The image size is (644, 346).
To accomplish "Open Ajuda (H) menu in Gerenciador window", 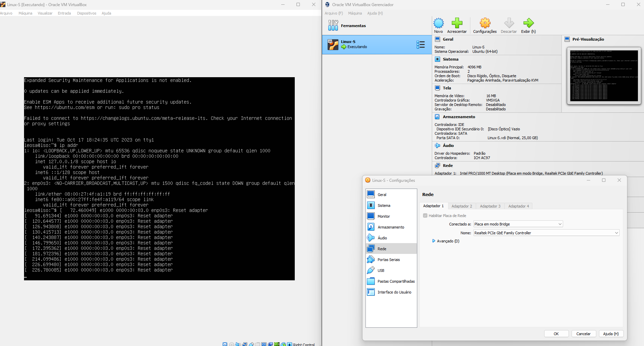I will [x=375, y=13].
